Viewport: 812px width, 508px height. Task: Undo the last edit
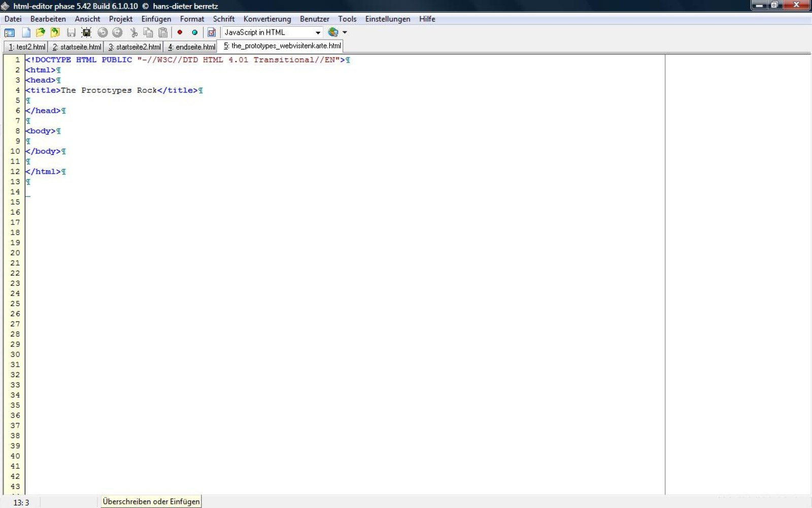tap(103, 33)
